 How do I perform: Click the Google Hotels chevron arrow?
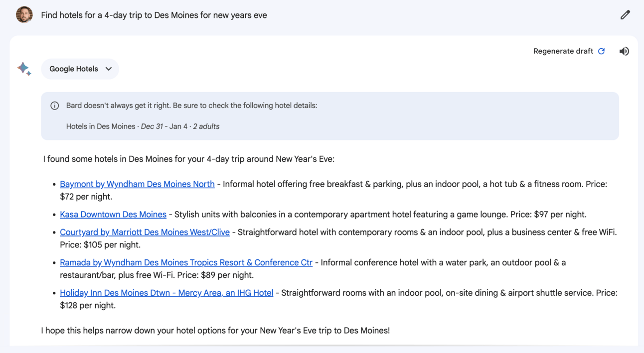109,69
